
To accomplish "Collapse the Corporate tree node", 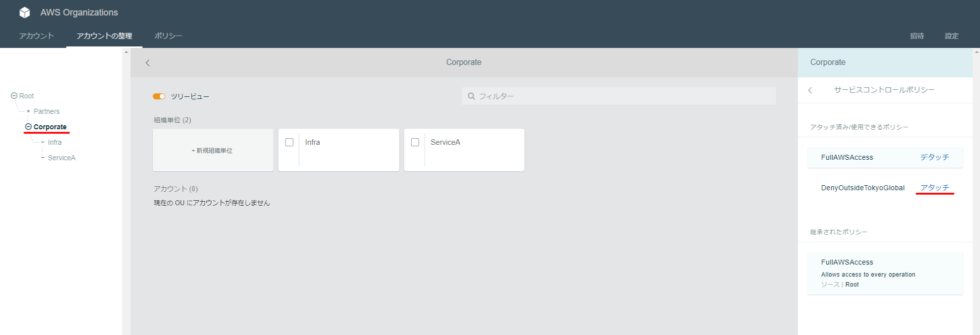I will click(28, 127).
